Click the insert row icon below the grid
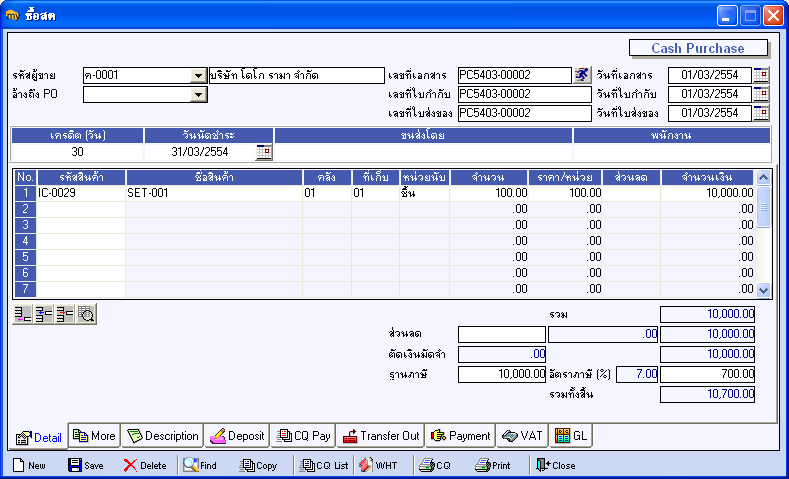The image size is (789, 479). pos(44,314)
